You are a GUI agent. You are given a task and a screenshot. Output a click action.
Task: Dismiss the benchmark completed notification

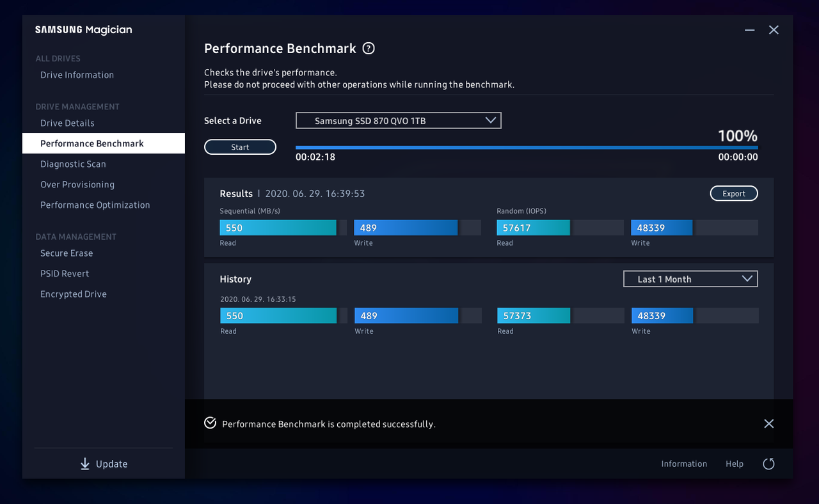[769, 423]
